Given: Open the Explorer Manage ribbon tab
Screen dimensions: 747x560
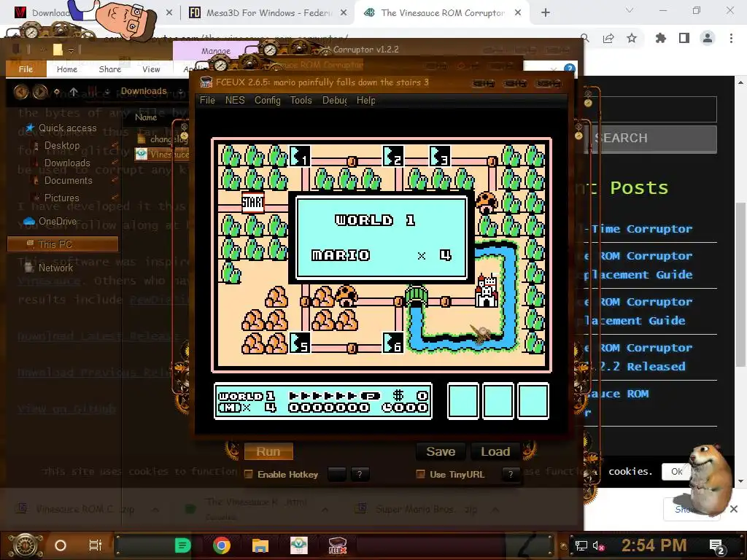Looking at the screenshot, I should (x=215, y=51).
